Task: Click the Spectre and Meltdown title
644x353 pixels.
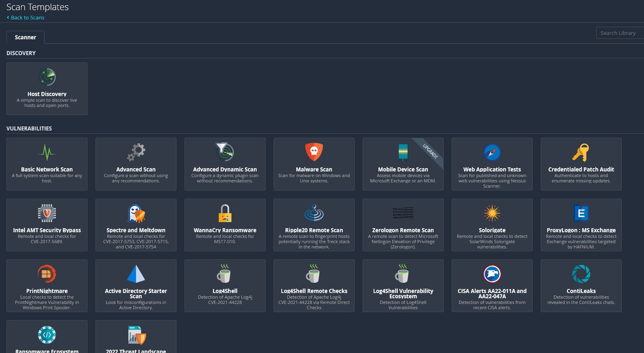Action: [136, 230]
